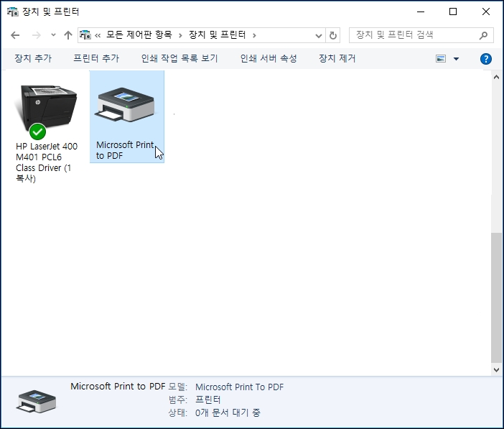
Task: Click the magnifier search icon
Action: tap(483, 35)
